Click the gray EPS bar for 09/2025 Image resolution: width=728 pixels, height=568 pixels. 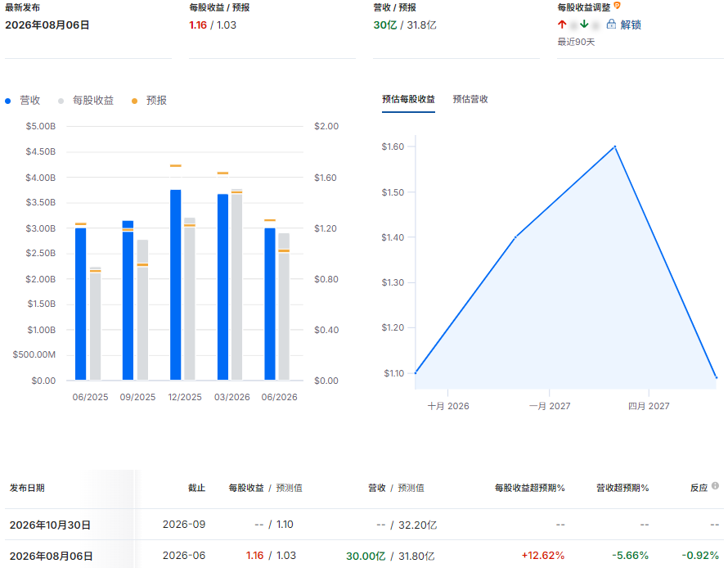(143, 309)
